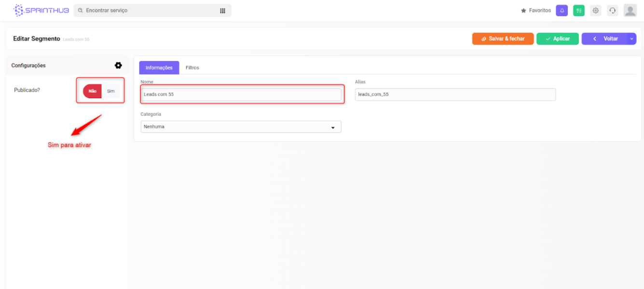Open the user profile avatar
The image size is (644, 289).
pyautogui.click(x=630, y=11)
